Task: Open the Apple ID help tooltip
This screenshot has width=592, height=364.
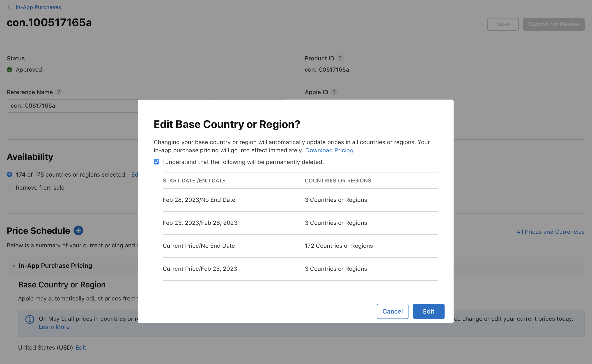Action: [x=334, y=92]
